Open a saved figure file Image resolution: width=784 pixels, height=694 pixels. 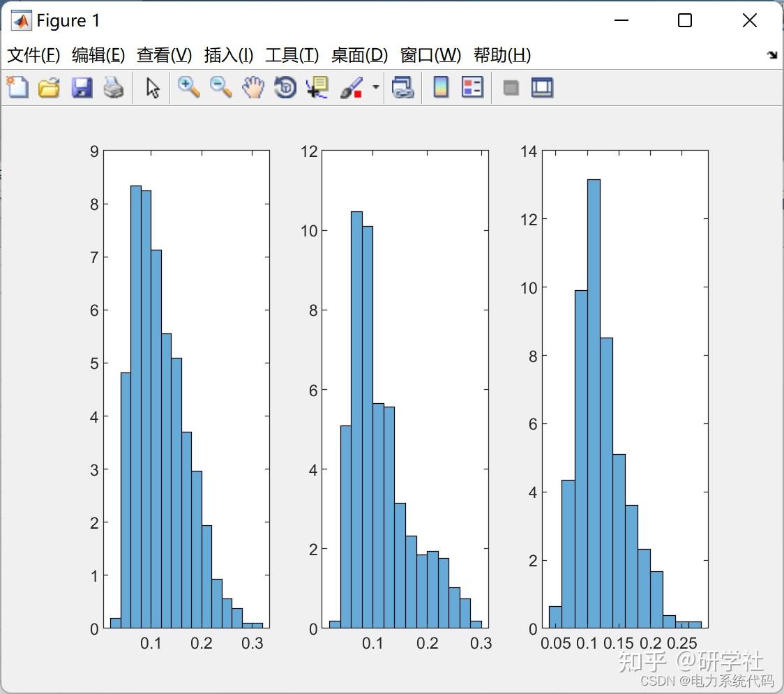pos(49,87)
